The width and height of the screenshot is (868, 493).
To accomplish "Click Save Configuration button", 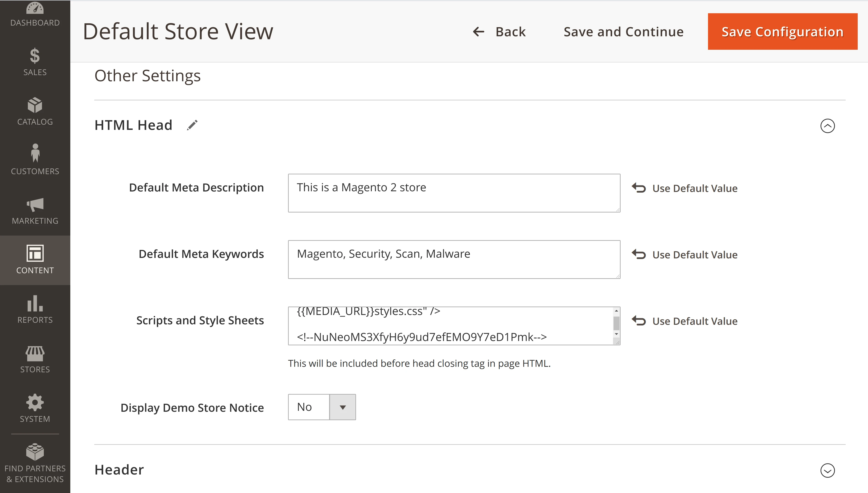I will pyautogui.click(x=782, y=32).
